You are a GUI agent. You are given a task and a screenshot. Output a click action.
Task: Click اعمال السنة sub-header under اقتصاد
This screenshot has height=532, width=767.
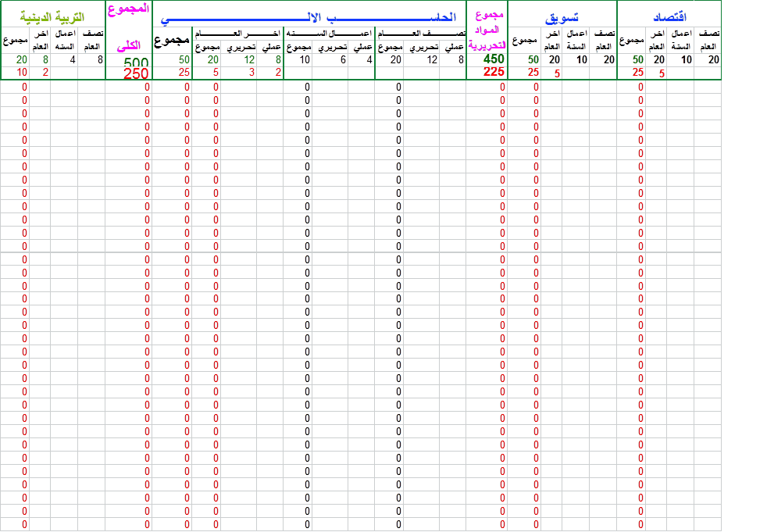[680, 40]
